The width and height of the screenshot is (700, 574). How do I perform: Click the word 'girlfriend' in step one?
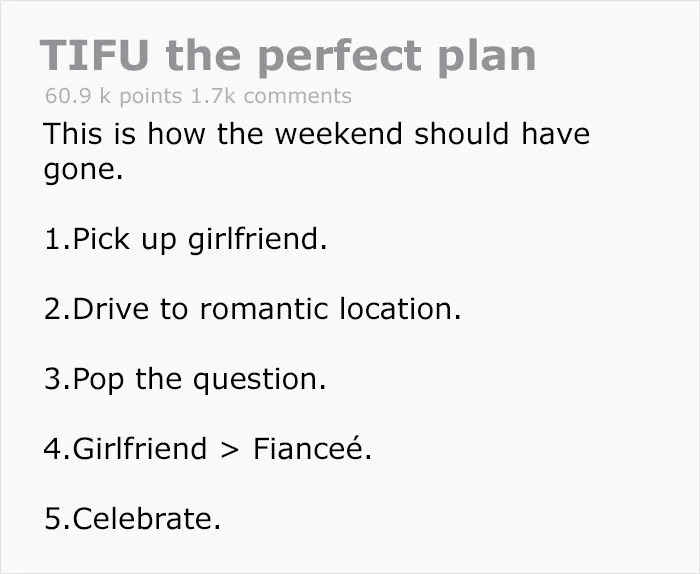pos(254,240)
